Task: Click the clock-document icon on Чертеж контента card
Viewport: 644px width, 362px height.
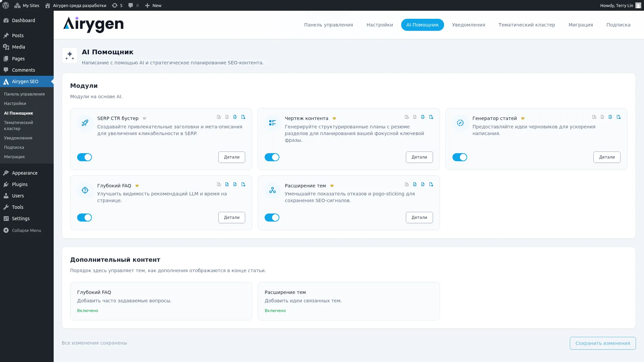Action: click(407, 117)
